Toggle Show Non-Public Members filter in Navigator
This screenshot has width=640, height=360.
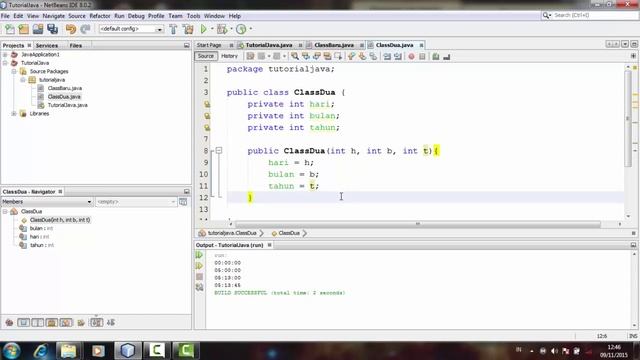tap(52, 322)
